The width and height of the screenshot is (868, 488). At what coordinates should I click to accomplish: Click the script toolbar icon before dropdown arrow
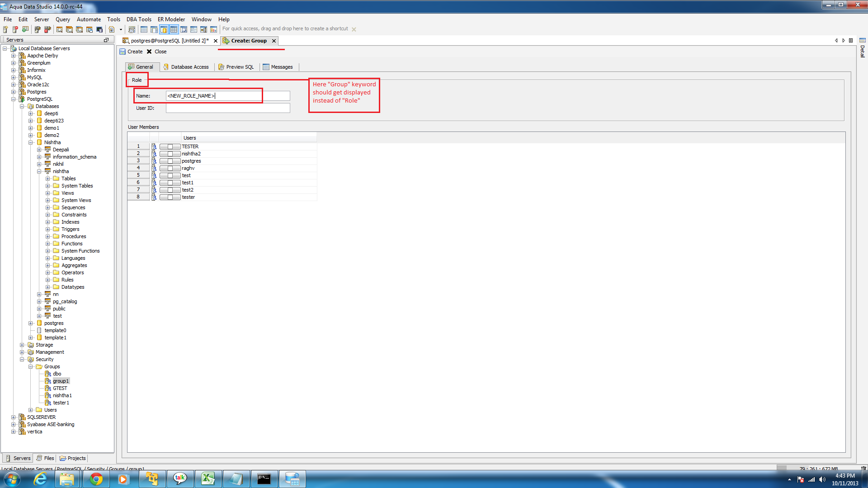(112, 29)
